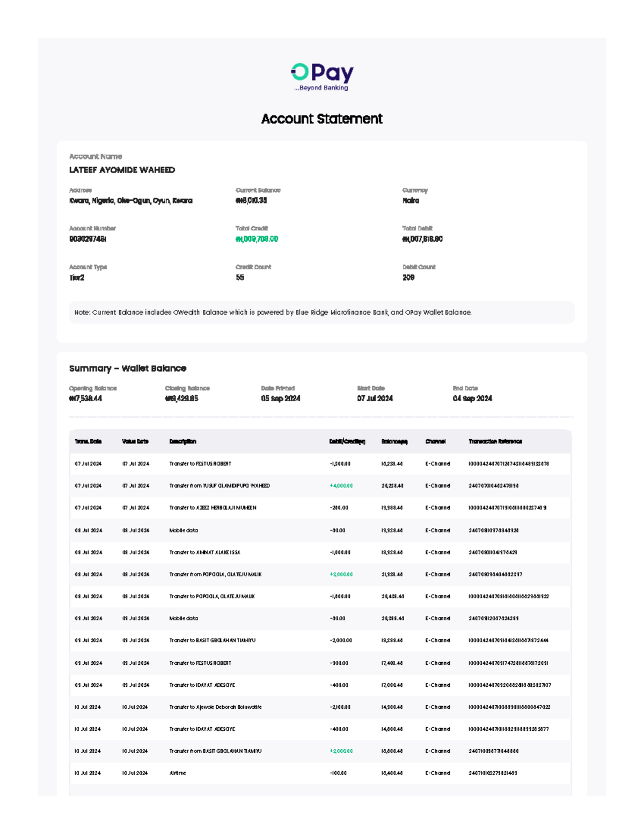Click the 'Description' column header
The width and height of the screenshot is (644, 834).
coord(182,441)
